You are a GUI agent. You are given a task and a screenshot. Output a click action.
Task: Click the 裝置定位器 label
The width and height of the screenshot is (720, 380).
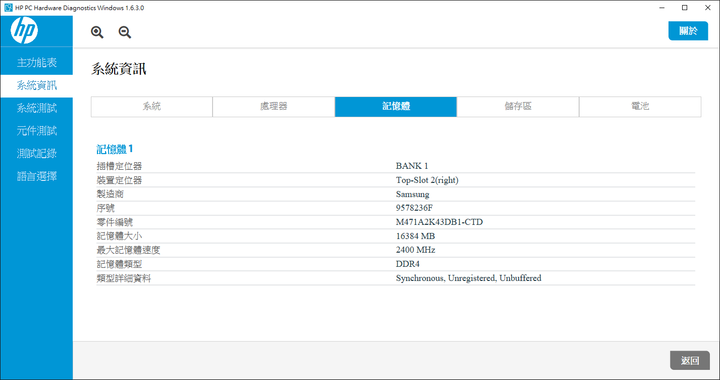click(119, 180)
